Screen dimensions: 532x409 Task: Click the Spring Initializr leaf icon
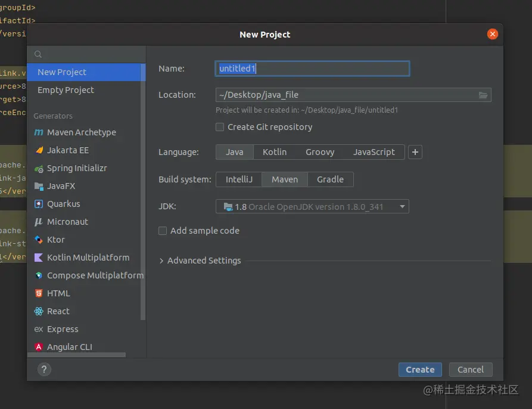pyautogui.click(x=39, y=168)
